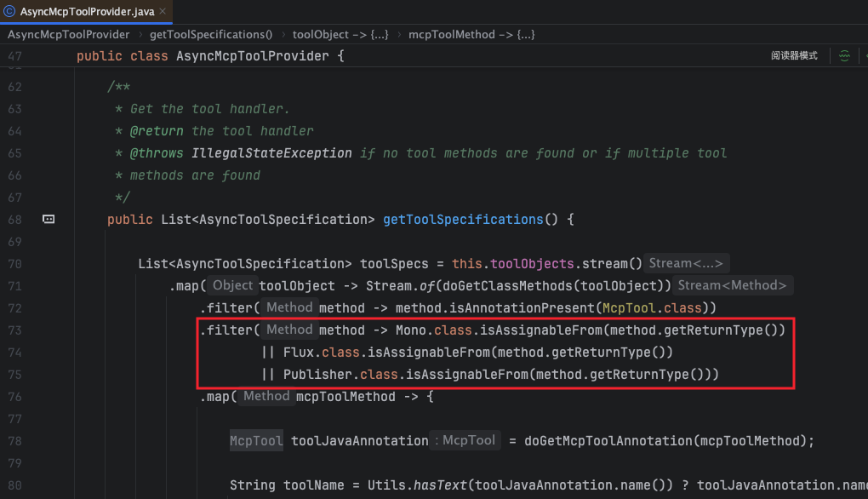The height and width of the screenshot is (499, 868).
Task: Click the Stream<Method> inlay hint
Action: coord(734,285)
